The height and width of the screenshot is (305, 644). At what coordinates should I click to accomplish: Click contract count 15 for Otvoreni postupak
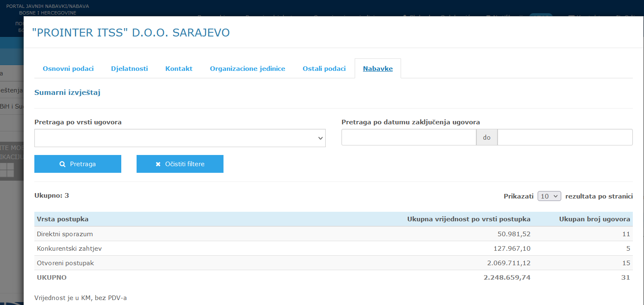click(x=626, y=263)
